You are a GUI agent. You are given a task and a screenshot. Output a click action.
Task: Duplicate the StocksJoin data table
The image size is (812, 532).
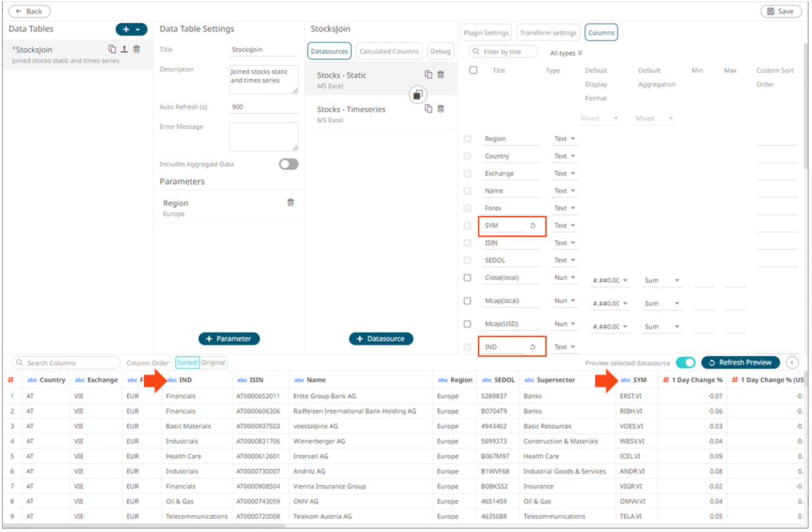[112, 49]
